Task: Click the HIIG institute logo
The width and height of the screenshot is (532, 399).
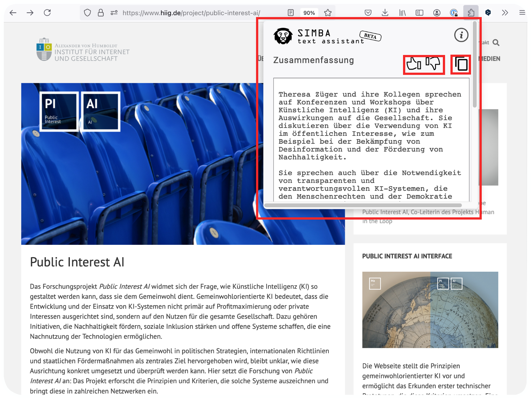Action: coord(83,50)
